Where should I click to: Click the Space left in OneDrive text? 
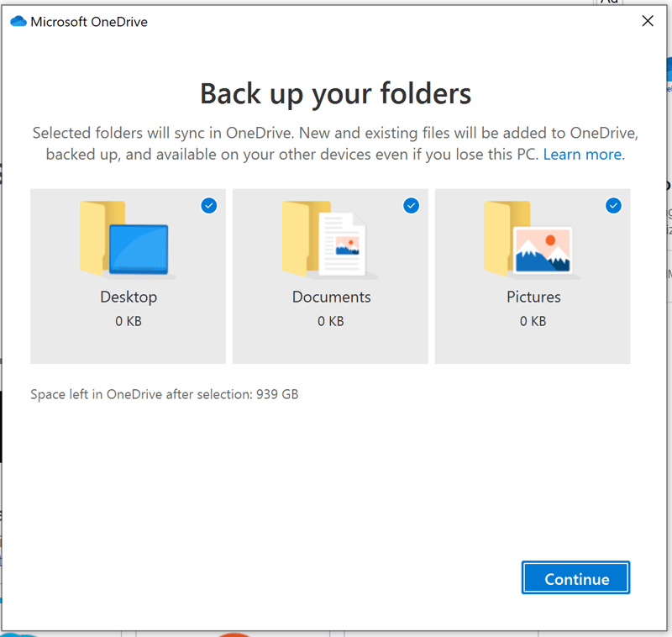pos(164,394)
